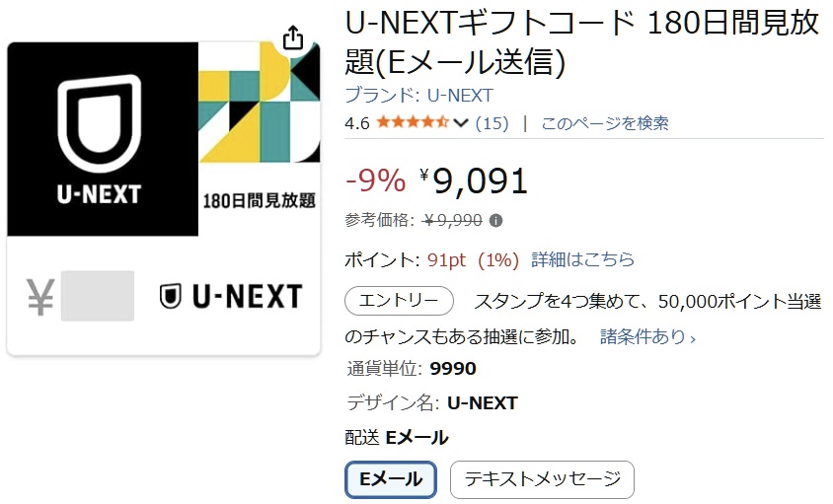Click the share icon above the product image
The image size is (833, 504).
tap(293, 38)
